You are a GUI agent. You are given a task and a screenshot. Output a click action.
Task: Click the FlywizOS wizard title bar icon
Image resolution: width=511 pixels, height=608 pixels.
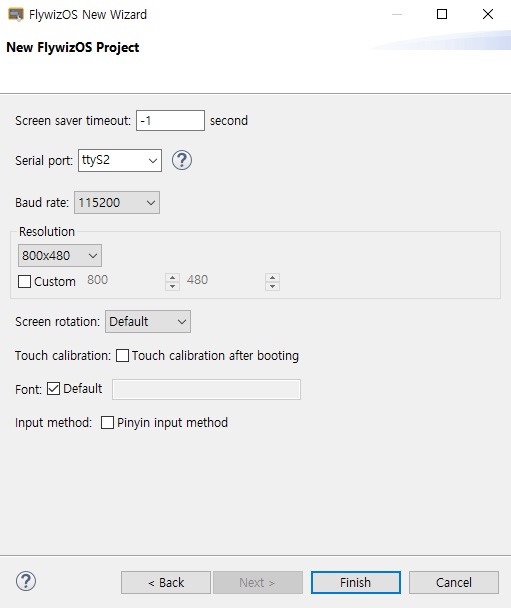pyautogui.click(x=16, y=15)
